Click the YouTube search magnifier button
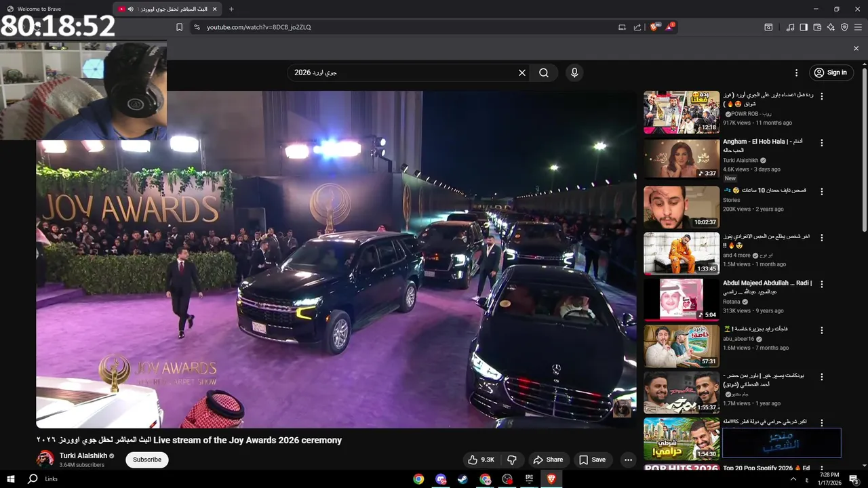 (x=544, y=73)
